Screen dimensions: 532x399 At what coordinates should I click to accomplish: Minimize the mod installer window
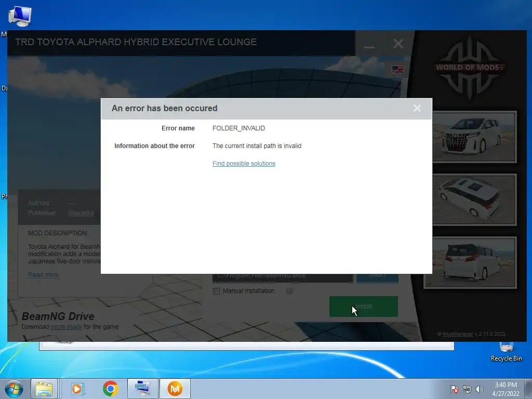point(369,44)
